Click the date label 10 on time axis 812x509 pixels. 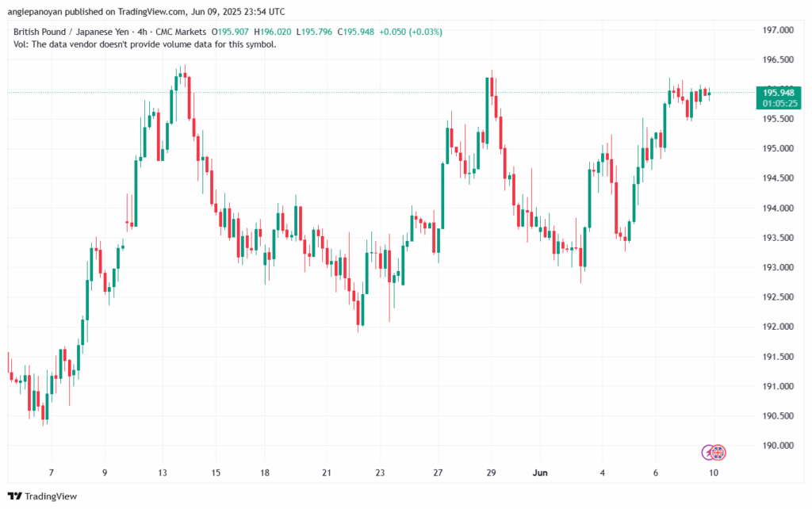(x=714, y=473)
